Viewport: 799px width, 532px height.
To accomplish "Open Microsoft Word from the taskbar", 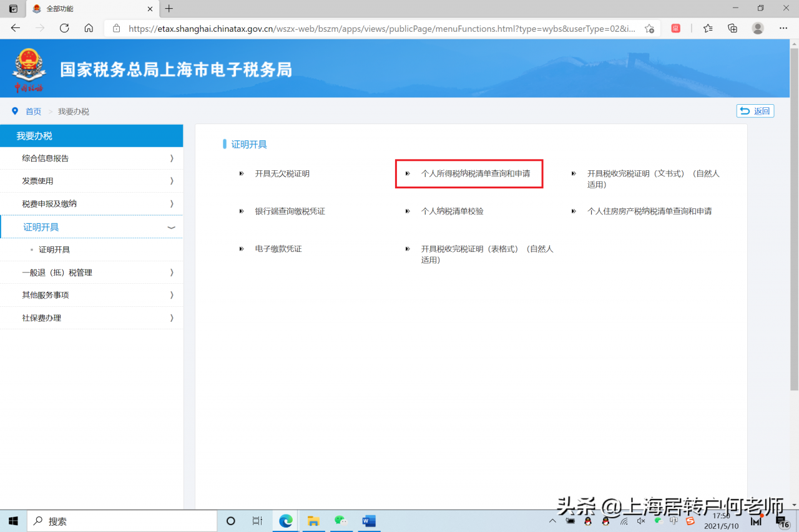I will click(x=368, y=521).
